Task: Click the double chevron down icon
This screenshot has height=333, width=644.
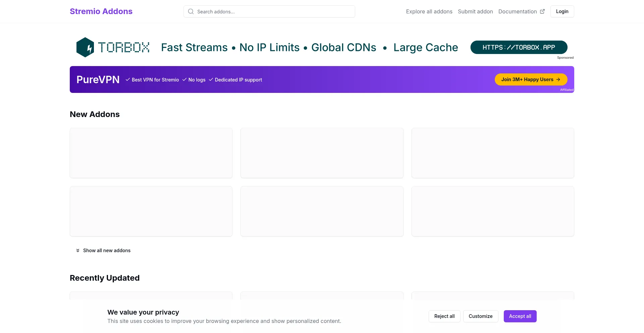Action: click(x=78, y=251)
